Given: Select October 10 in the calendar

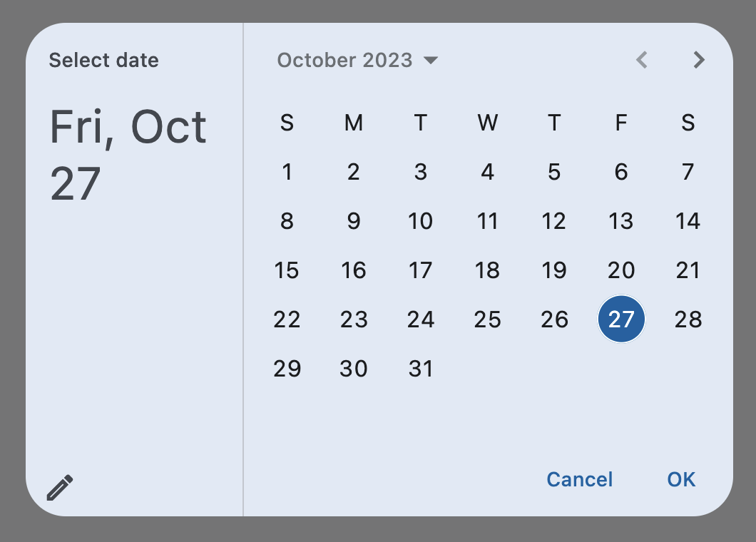Looking at the screenshot, I should coord(421,221).
